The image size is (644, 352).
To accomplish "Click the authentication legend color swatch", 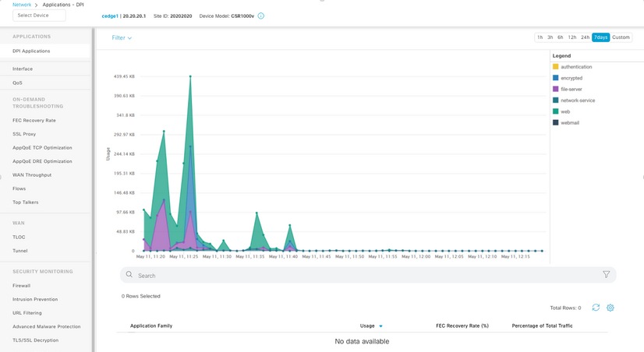I will (555, 66).
